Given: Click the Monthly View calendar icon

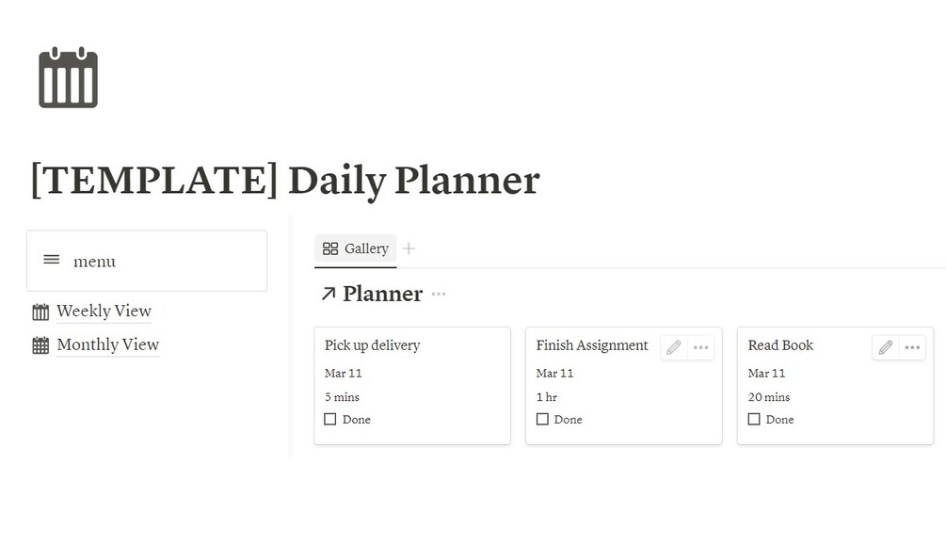Looking at the screenshot, I should coord(40,345).
